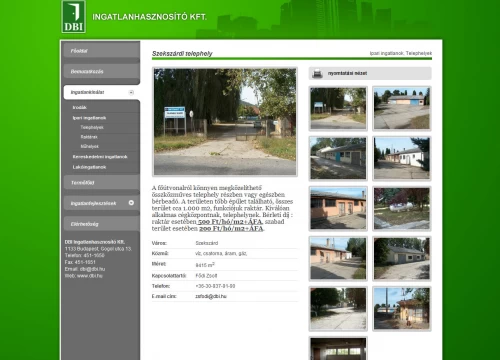Open thumbnail of yard with blue garage doors
Image resolution: width=500 pixels, height=360 pixels.
[x=402, y=108]
